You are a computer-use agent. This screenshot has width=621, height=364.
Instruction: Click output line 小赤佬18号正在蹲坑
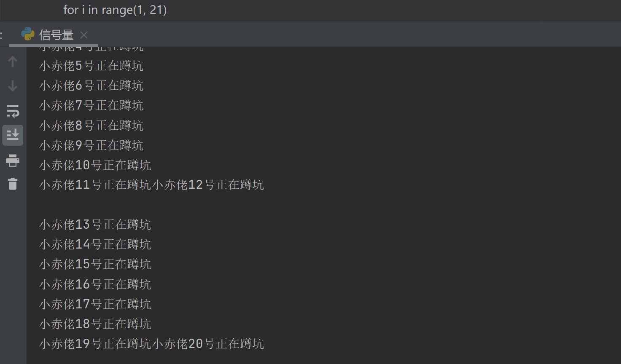(x=95, y=324)
